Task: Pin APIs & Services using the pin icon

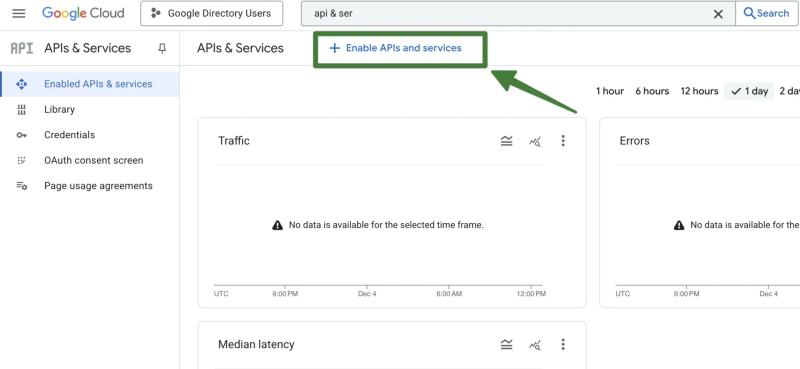Action: [x=162, y=48]
